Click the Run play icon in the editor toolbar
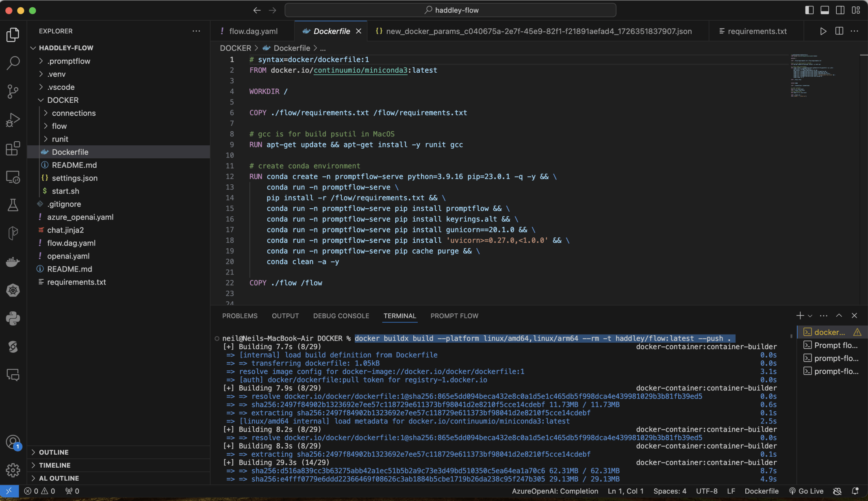868x501 pixels. coord(823,31)
